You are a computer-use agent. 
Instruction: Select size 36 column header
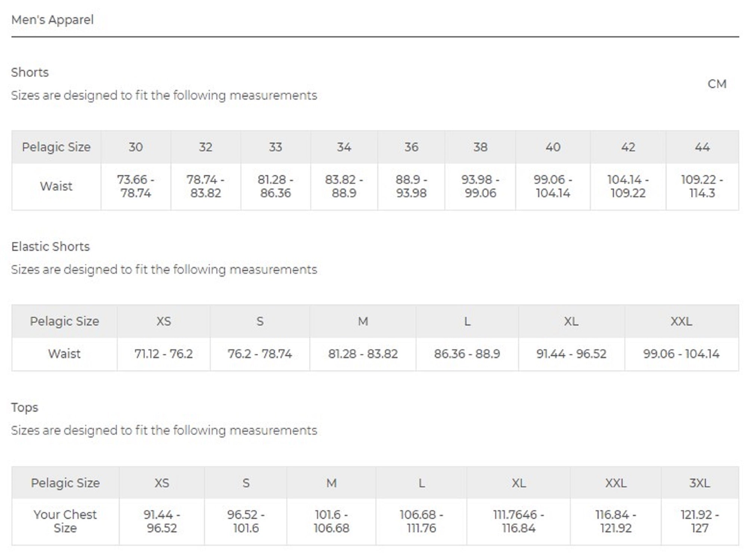pyautogui.click(x=411, y=147)
